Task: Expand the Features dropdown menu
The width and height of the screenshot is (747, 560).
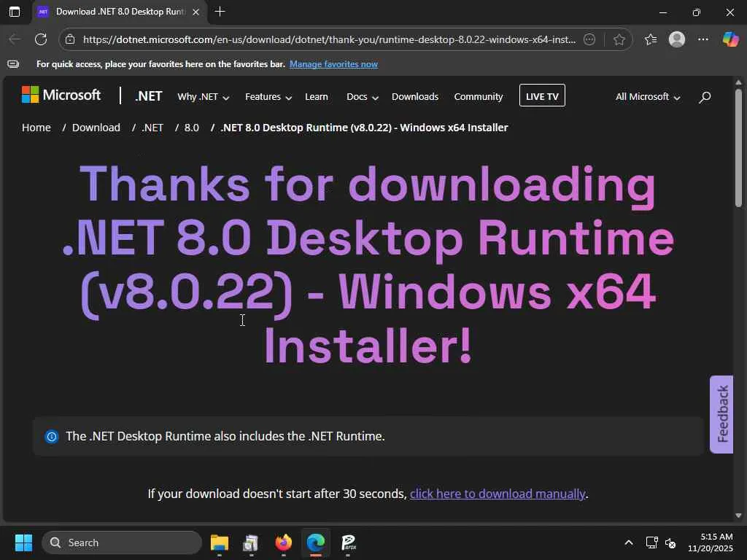Action: pos(268,97)
